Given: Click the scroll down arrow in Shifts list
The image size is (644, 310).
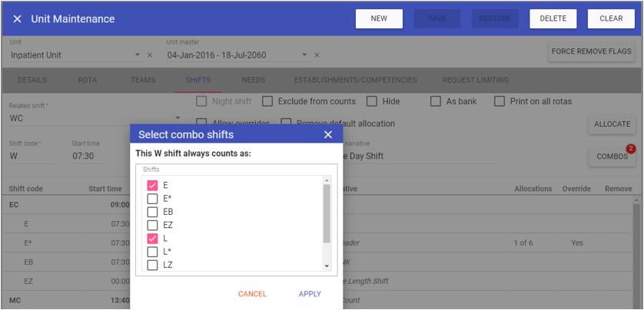Looking at the screenshot, I should point(327,266).
